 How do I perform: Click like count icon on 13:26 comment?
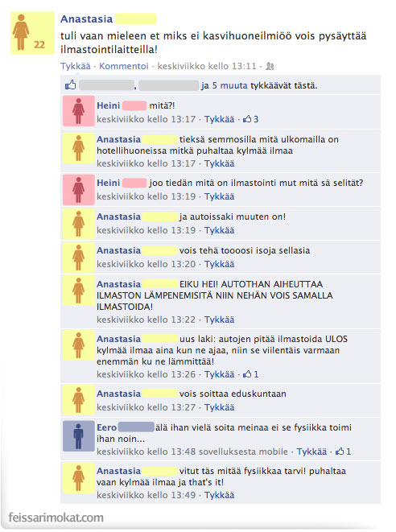[x=247, y=374]
